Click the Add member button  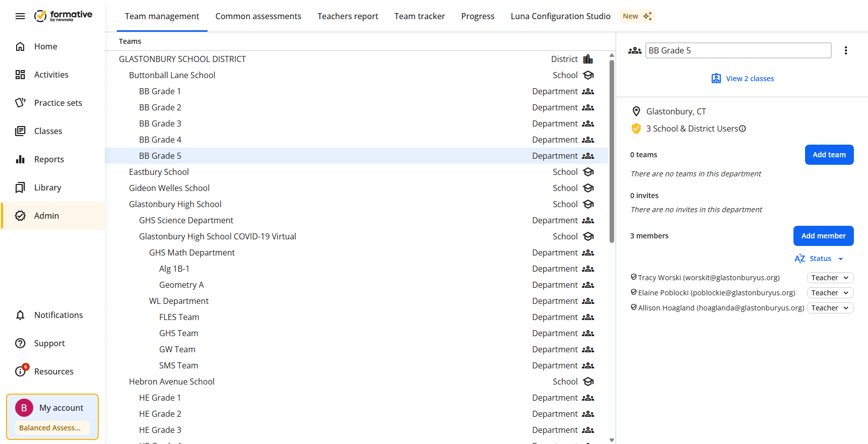coord(824,236)
